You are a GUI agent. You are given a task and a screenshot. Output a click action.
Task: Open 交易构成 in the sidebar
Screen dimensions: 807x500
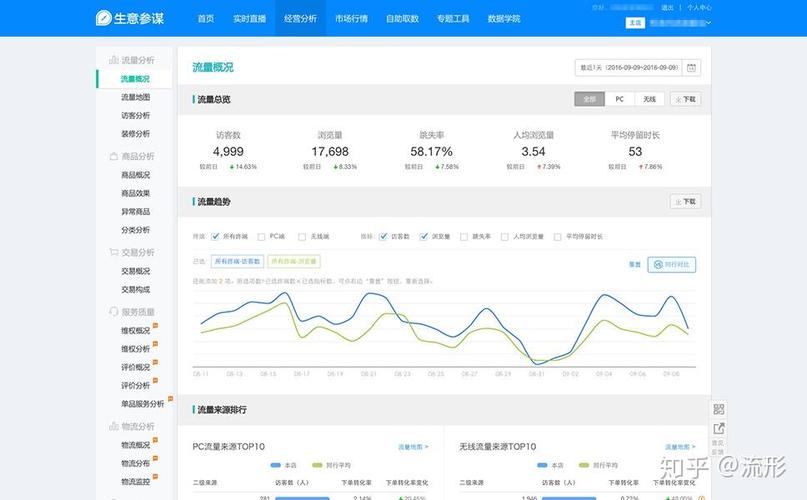pyautogui.click(x=135, y=289)
